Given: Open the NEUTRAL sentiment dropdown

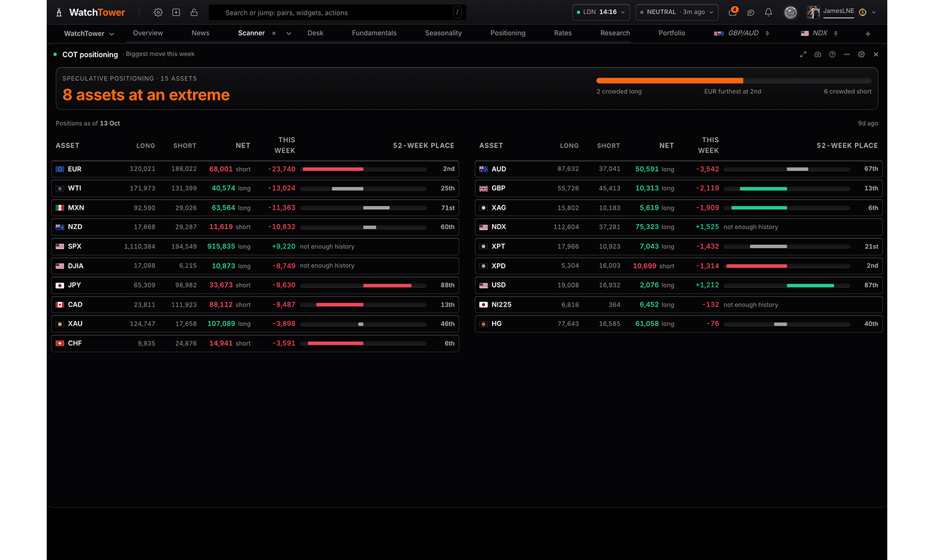Looking at the screenshot, I should pos(677,12).
